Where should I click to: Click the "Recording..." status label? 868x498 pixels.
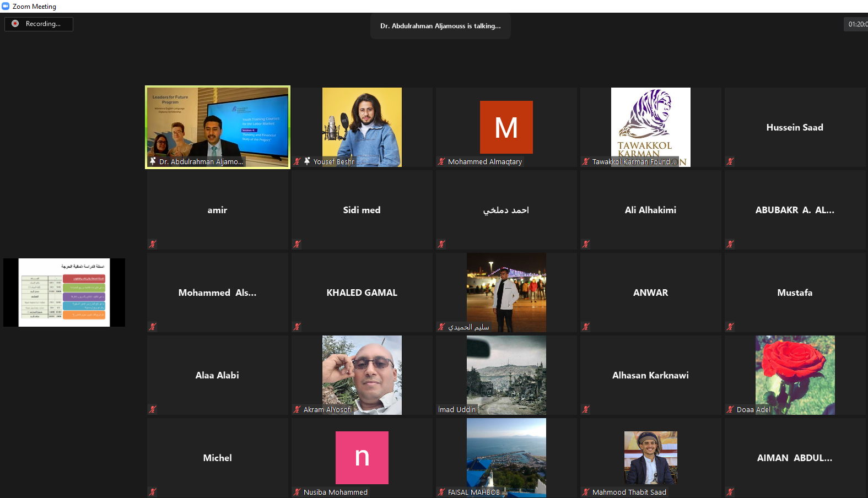[x=43, y=24]
